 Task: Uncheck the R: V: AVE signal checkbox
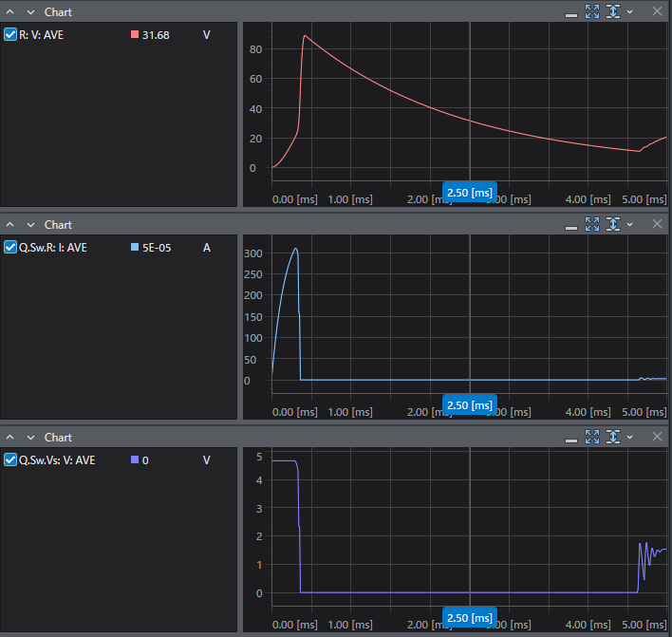(x=10, y=35)
